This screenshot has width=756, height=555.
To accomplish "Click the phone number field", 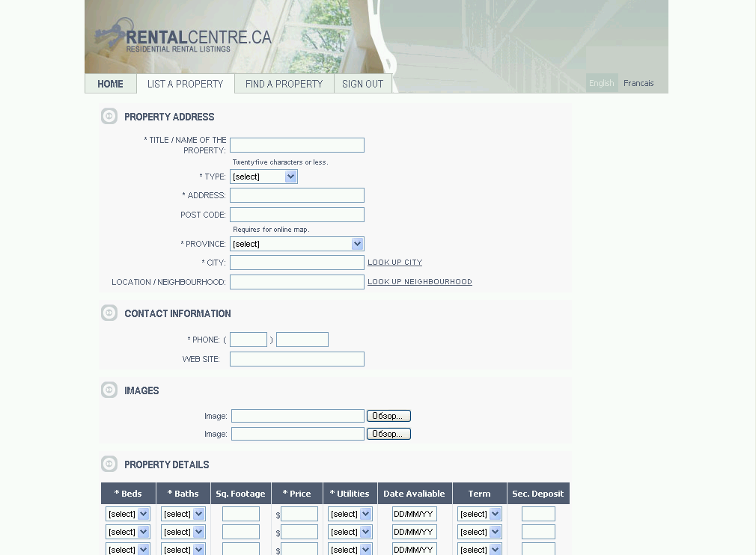I will [302, 340].
